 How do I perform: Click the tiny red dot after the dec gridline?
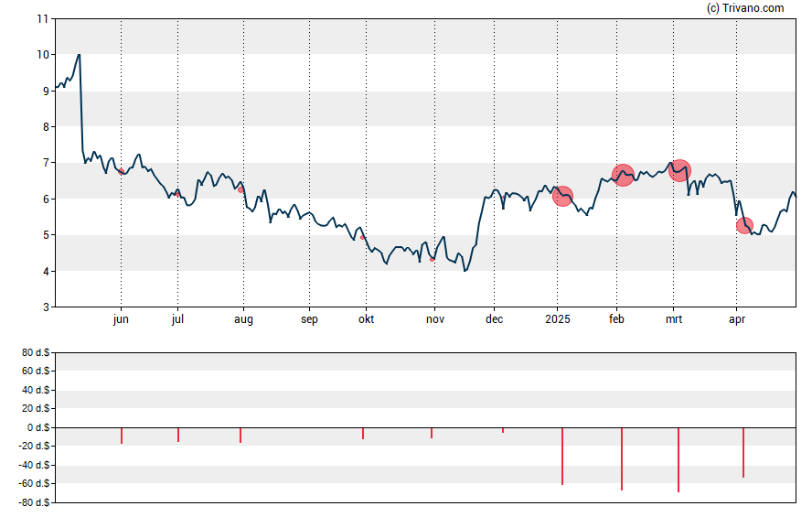503,198
